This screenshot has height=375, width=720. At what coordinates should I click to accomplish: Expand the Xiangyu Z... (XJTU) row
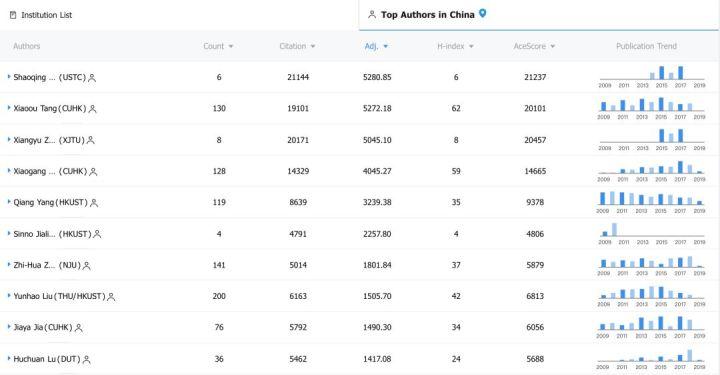click(9, 140)
